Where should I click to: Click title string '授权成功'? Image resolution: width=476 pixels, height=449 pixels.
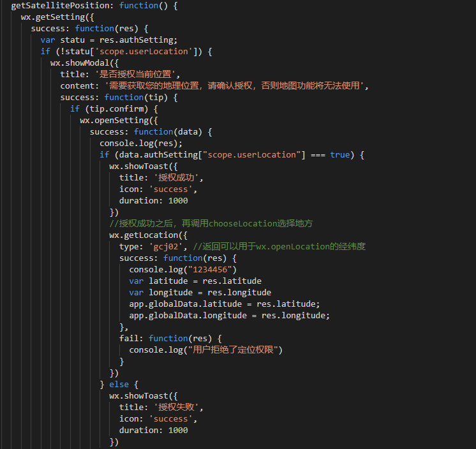176,178
